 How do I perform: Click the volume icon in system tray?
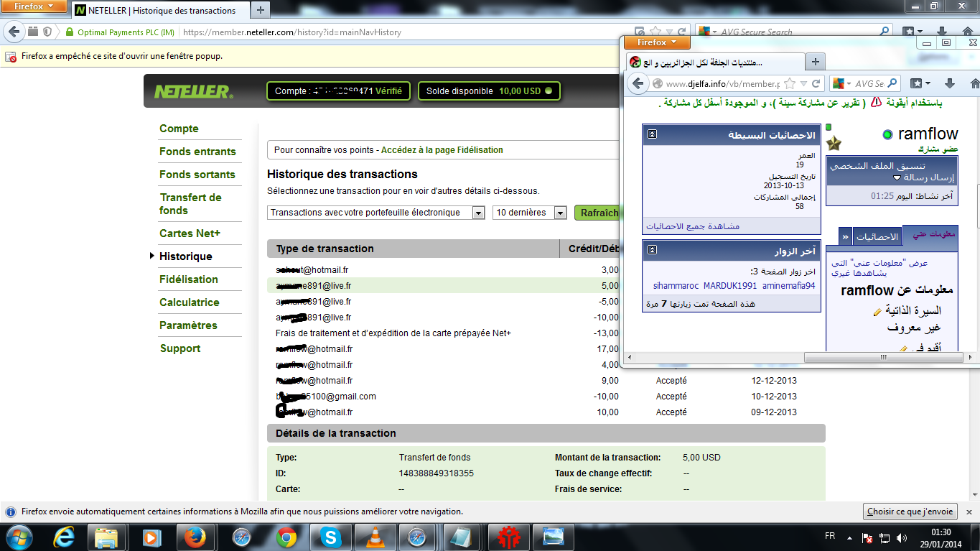(x=902, y=537)
